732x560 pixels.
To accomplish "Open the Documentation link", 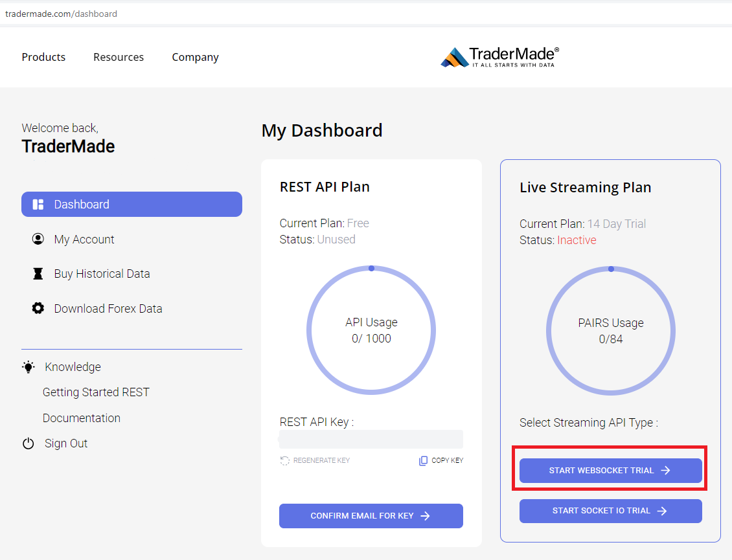I will point(82,418).
